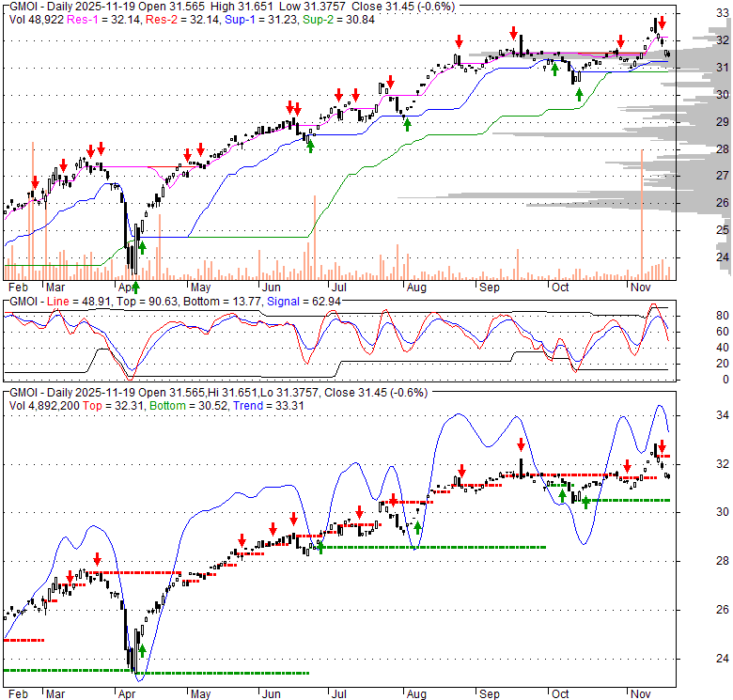The width and height of the screenshot is (733, 700).
Task: Click the 'Signal = 62.94' oscillator legend value
Action: [304, 302]
